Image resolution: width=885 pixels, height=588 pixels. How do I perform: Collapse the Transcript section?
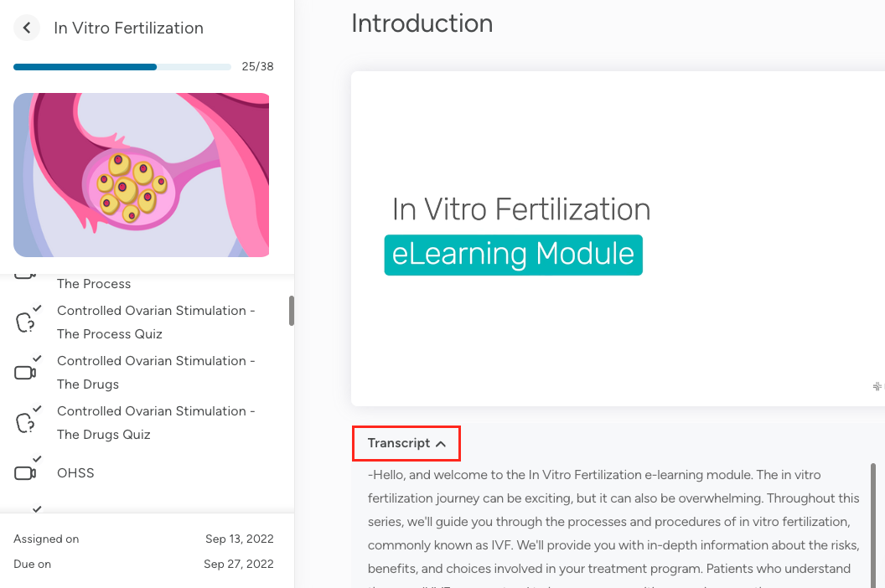(x=406, y=443)
